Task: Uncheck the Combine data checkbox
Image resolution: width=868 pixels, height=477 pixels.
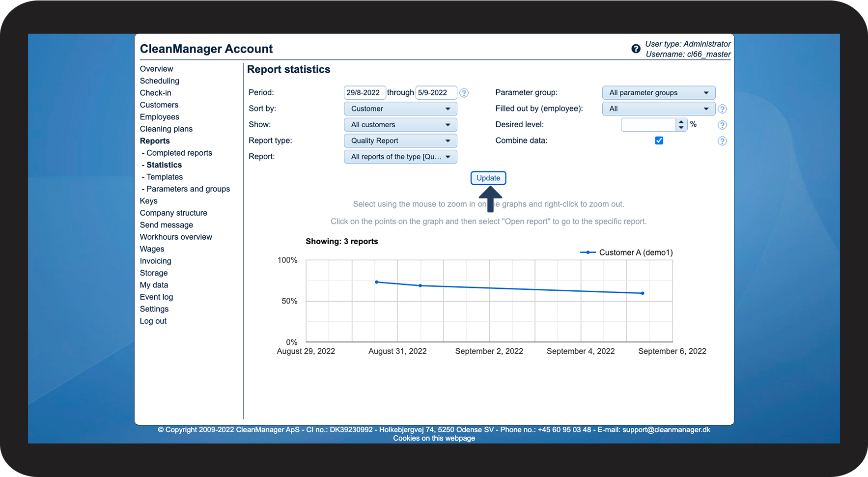Action: coord(659,140)
